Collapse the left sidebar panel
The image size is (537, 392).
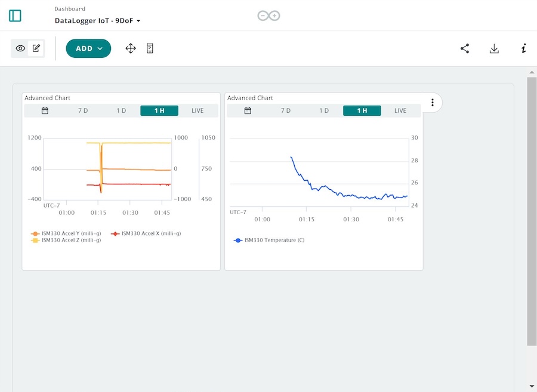[x=15, y=16]
